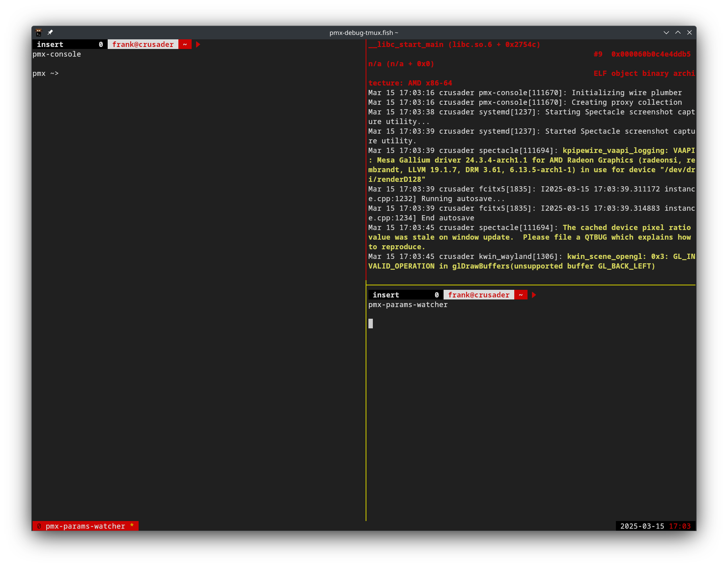Screen dimensions: 728x568
Task: Click the 'pmx-params-watcher' command text in pane
Action: point(408,305)
